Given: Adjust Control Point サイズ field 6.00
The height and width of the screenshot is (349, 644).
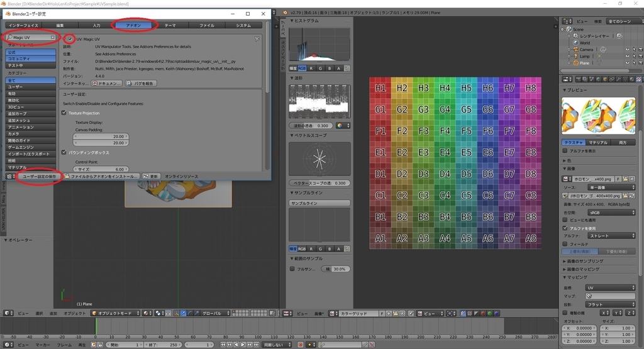Looking at the screenshot, I should 101,169.
